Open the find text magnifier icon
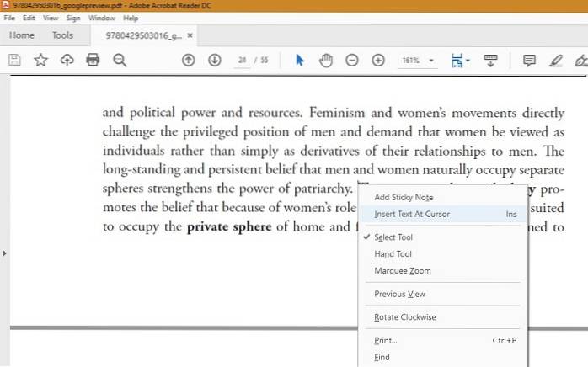This screenshot has width=588, height=367. point(120,60)
